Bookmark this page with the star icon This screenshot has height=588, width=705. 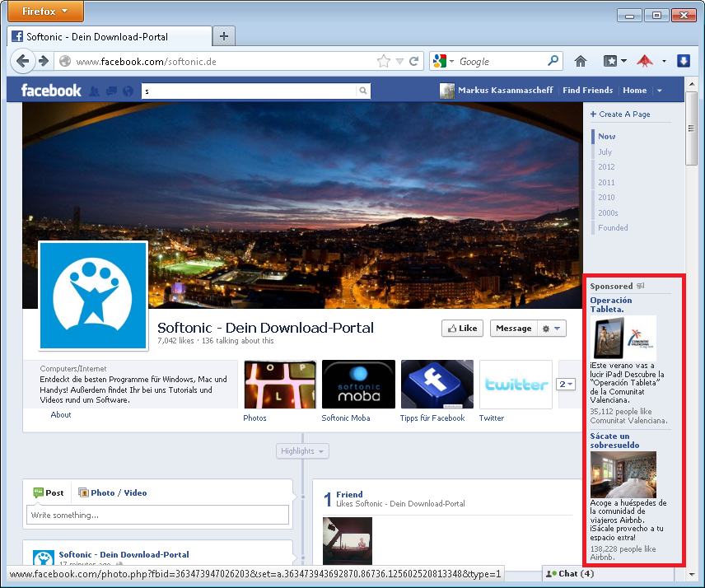tap(383, 61)
